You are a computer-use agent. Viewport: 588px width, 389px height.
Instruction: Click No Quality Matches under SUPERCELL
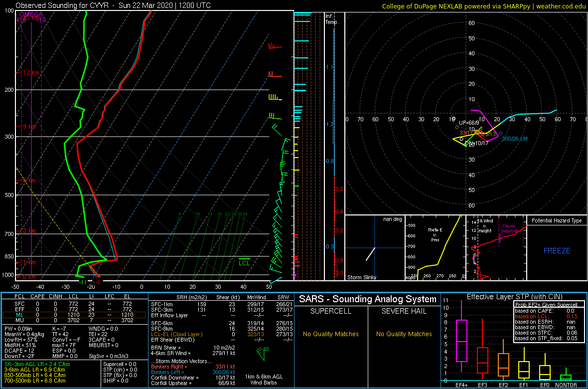pyautogui.click(x=330, y=334)
